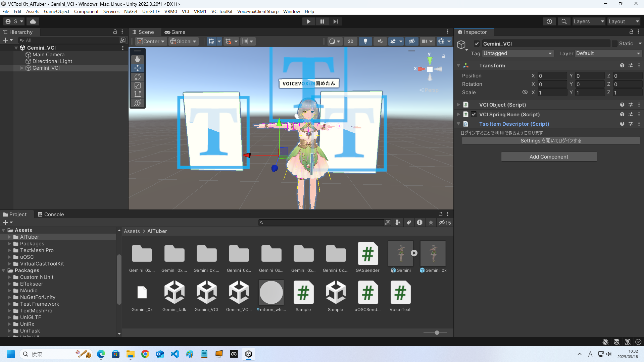Open the VRM0 menu
This screenshot has width=644, height=362.
[170, 11]
